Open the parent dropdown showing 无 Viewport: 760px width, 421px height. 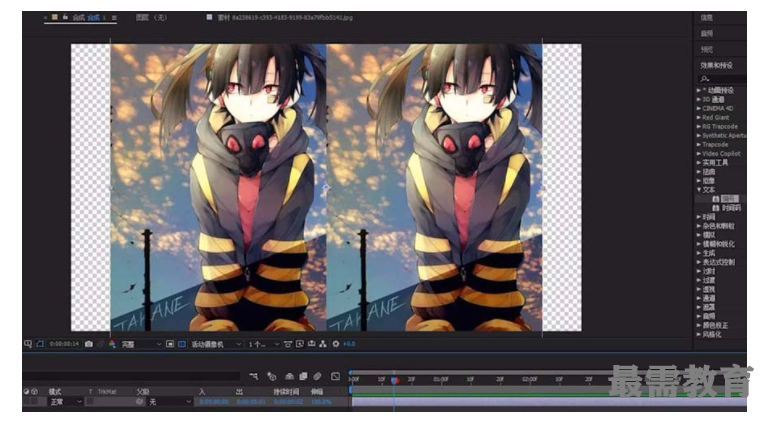pos(170,402)
